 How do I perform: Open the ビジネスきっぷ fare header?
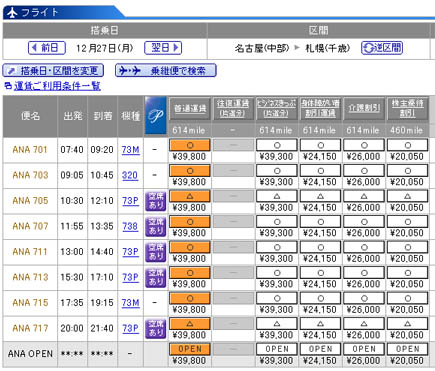276,109
